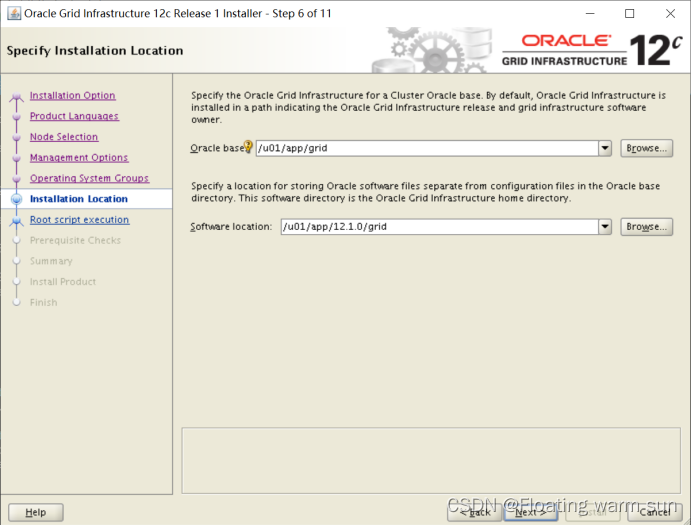Browse for the Oracle base directory
Image resolution: width=692 pixels, height=525 pixels.
tap(647, 148)
